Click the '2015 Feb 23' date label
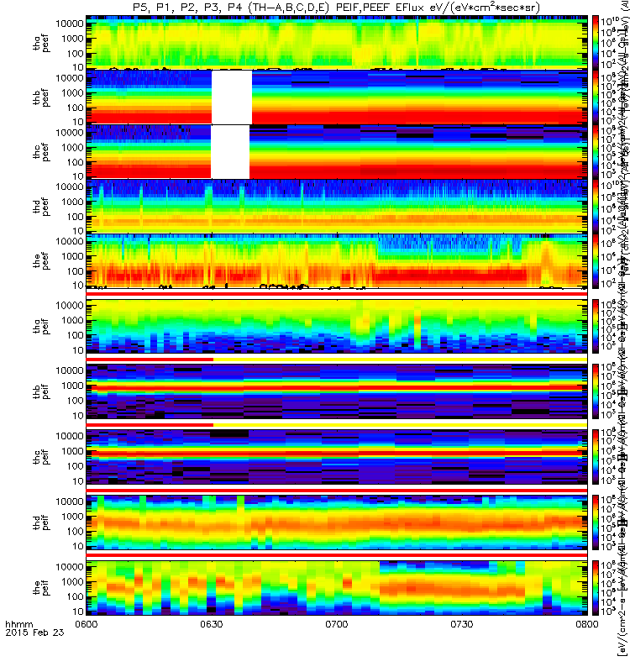Viewport: 630px width, 672px height. [34, 633]
